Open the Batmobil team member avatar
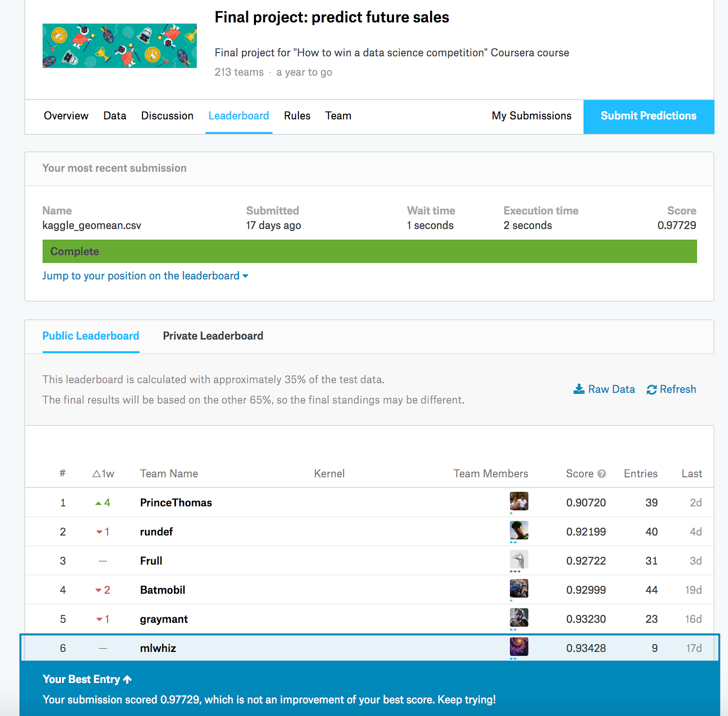This screenshot has width=728, height=716. [519, 588]
